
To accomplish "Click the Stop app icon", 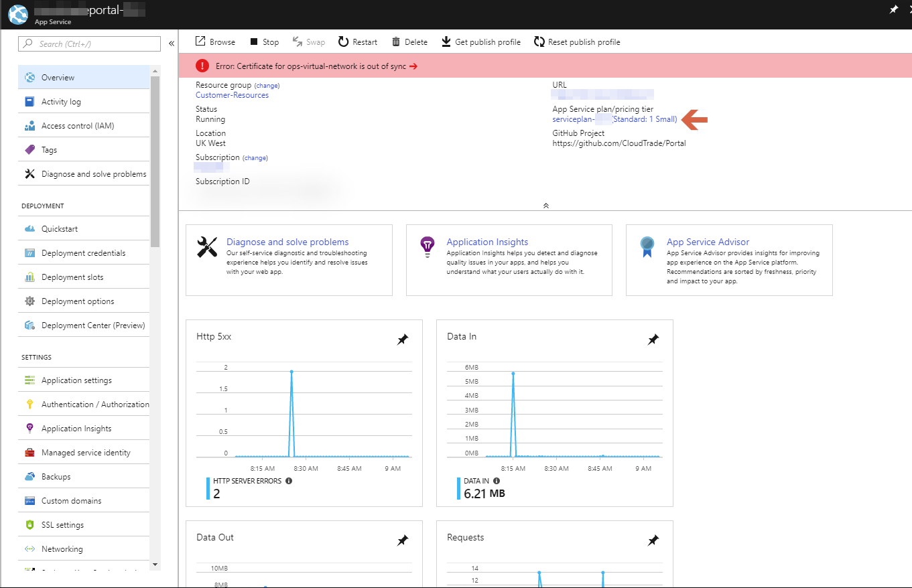I will (254, 42).
